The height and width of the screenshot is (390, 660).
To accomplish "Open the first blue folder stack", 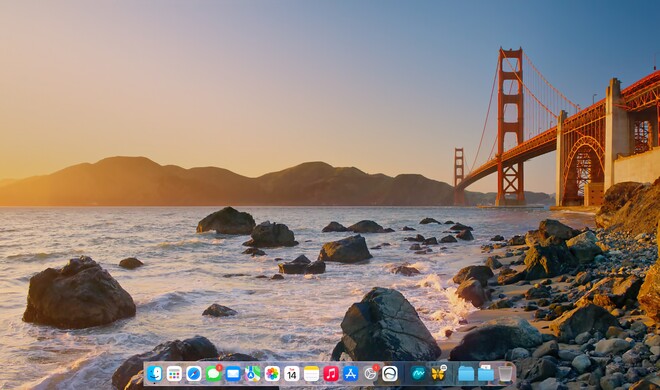I will pos(466,374).
